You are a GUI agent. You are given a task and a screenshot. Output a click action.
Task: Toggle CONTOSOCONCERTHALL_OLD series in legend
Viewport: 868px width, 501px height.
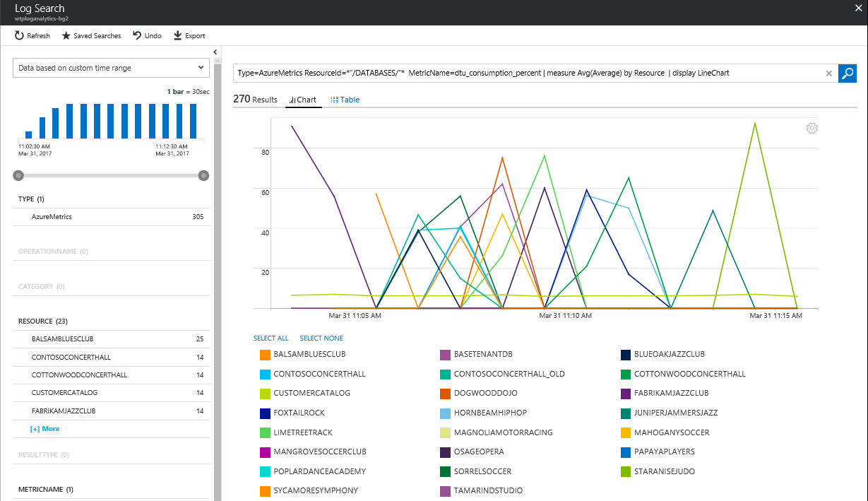[502, 374]
